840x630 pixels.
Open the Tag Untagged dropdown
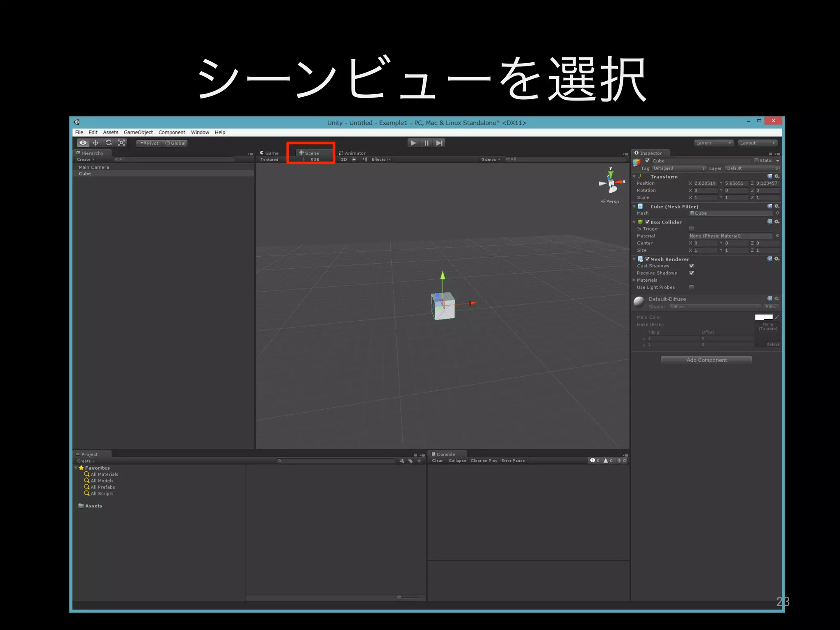679,169
